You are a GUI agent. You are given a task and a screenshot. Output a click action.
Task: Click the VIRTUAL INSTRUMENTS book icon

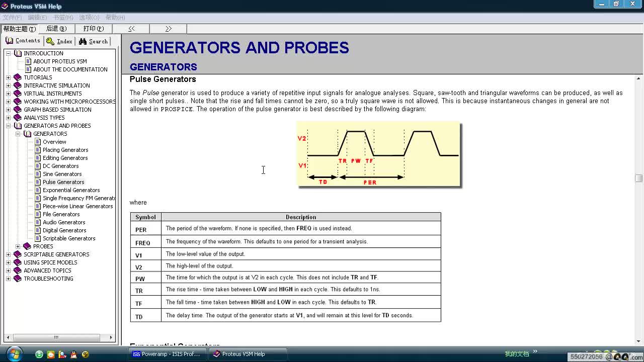click(18, 94)
